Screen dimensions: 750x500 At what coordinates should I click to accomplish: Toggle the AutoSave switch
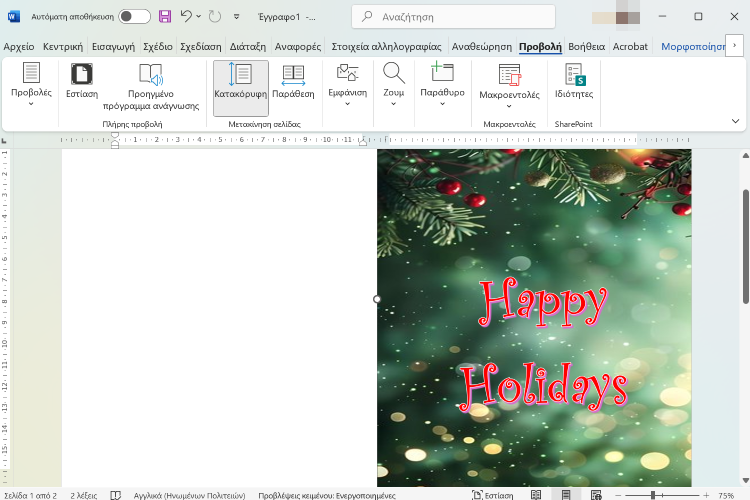point(134,17)
